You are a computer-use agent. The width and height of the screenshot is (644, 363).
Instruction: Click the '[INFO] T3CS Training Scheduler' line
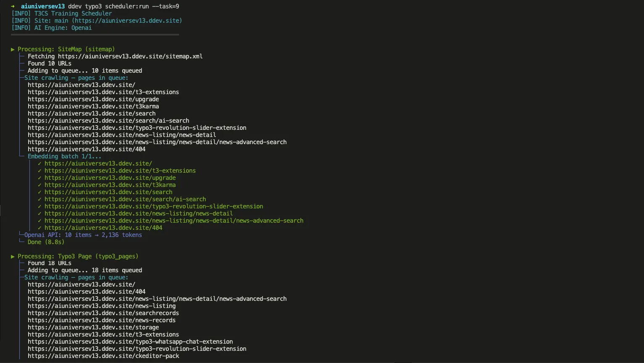61,13
